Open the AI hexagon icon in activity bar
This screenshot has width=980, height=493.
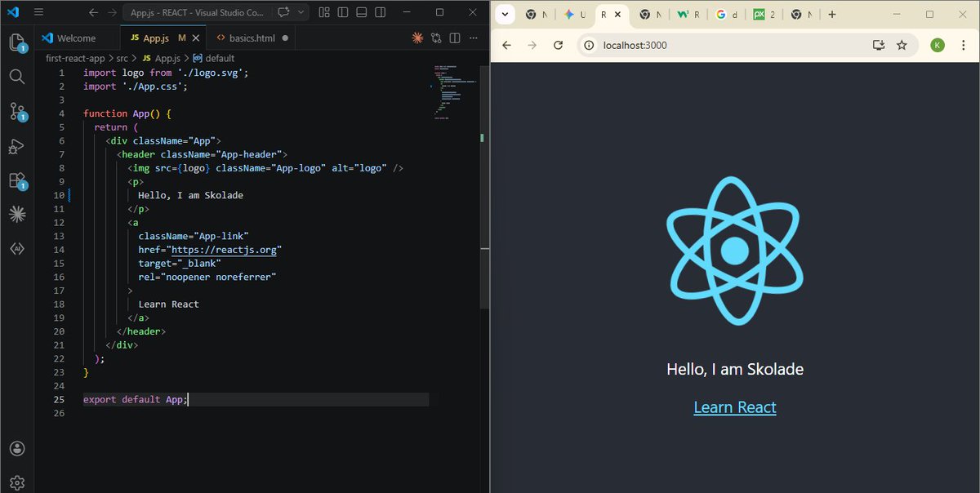(x=17, y=249)
